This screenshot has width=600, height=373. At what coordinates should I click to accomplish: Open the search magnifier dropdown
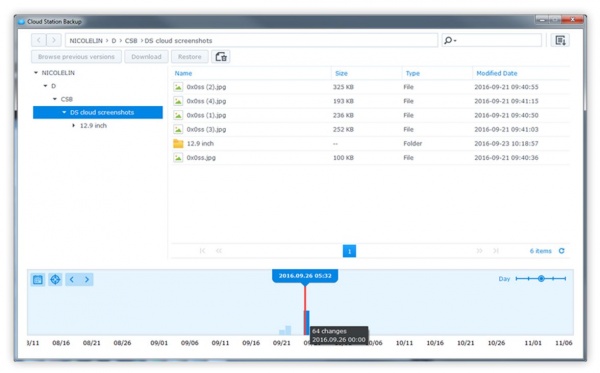coord(450,40)
